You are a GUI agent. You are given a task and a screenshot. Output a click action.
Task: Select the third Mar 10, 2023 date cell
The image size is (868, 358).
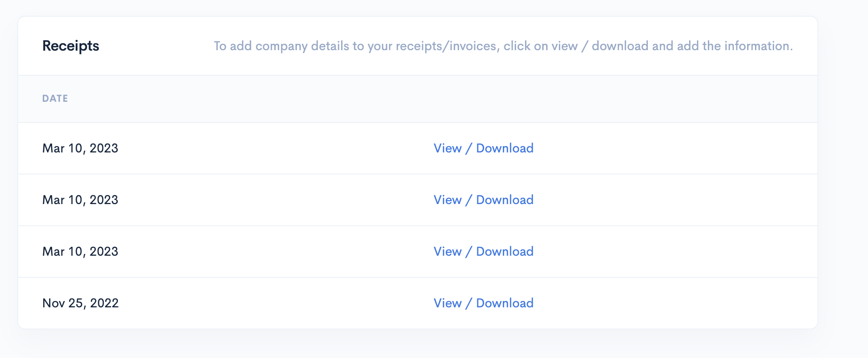click(x=80, y=251)
